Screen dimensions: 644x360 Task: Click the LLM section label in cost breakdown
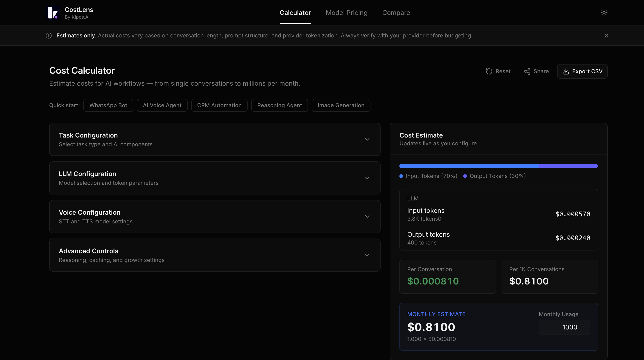point(413,199)
